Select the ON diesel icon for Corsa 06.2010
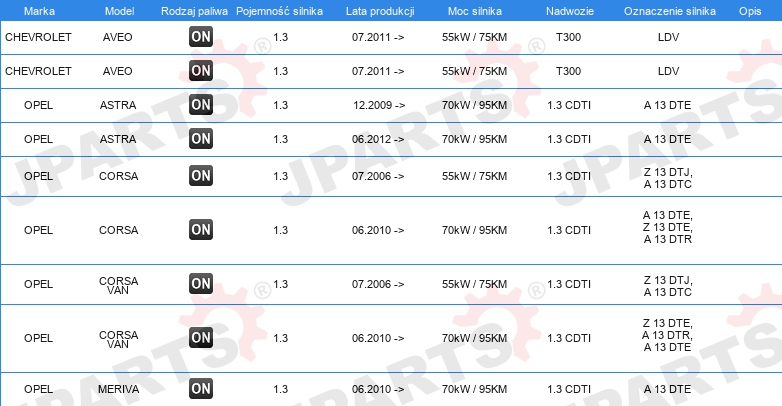The image size is (782, 406). pyautogui.click(x=201, y=229)
